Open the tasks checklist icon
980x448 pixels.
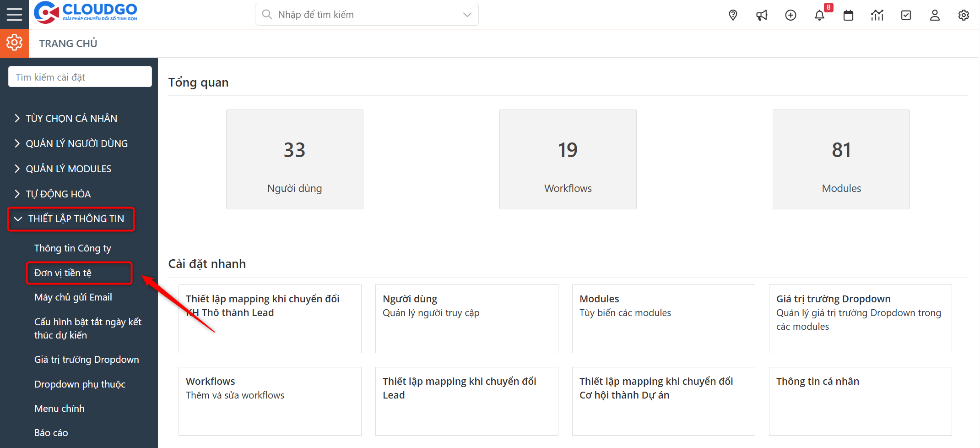(906, 15)
